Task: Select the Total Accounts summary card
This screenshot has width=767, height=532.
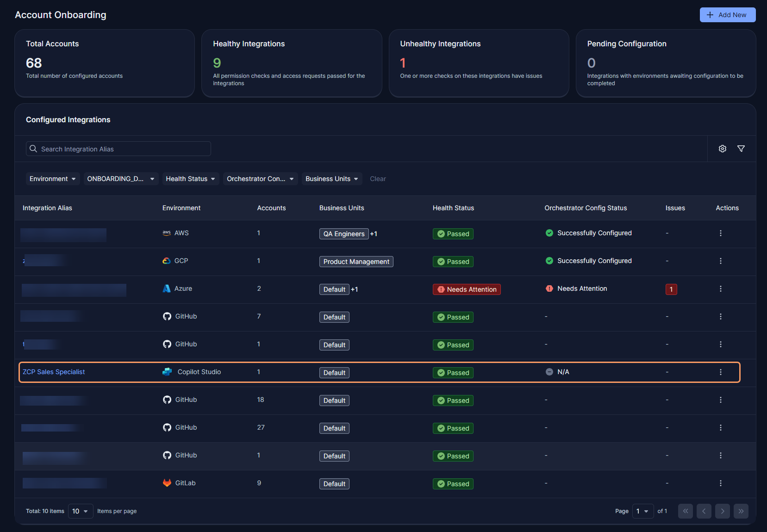Action: (105, 63)
